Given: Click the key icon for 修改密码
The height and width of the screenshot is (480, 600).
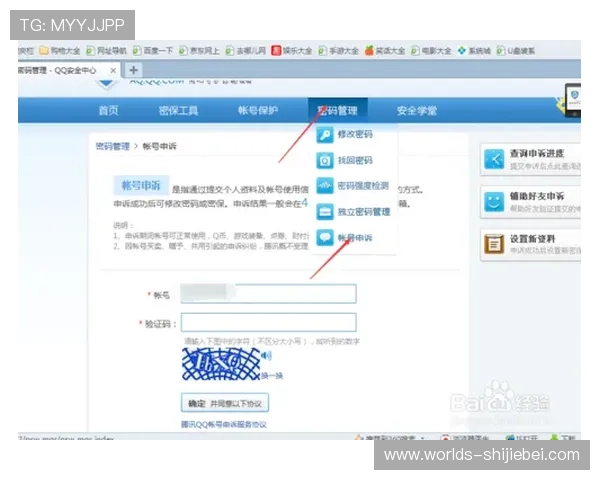Looking at the screenshot, I should pos(325,135).
